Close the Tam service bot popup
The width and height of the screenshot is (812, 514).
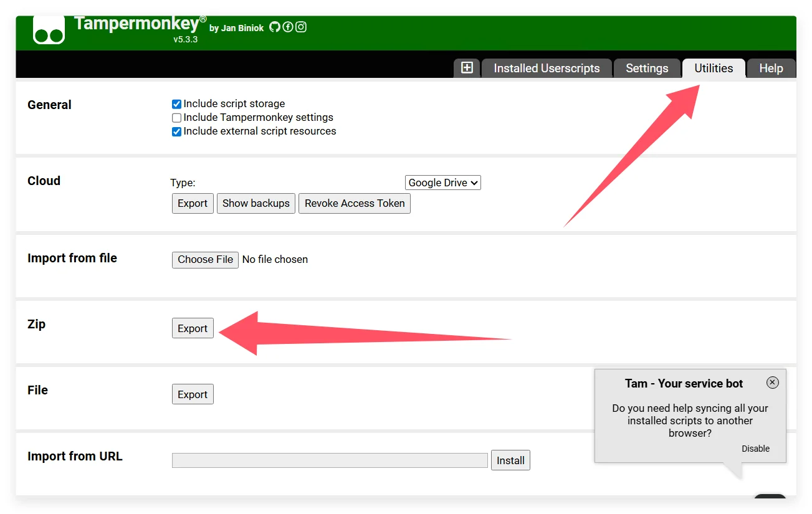[773, 383]
